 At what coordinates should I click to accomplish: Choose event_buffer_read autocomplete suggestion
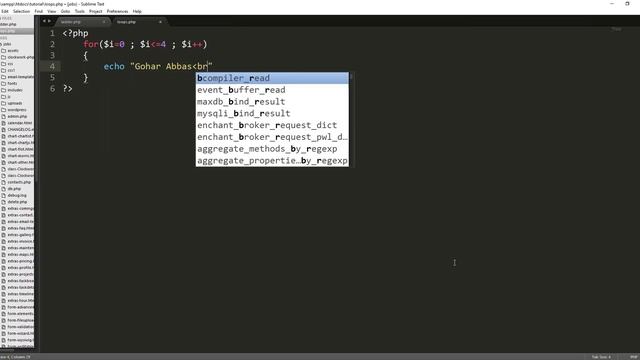(272, 90)
